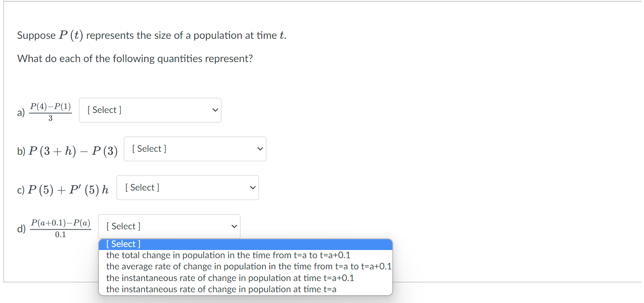Collapse the open part d) dropdown list

[x=169, y=226]
